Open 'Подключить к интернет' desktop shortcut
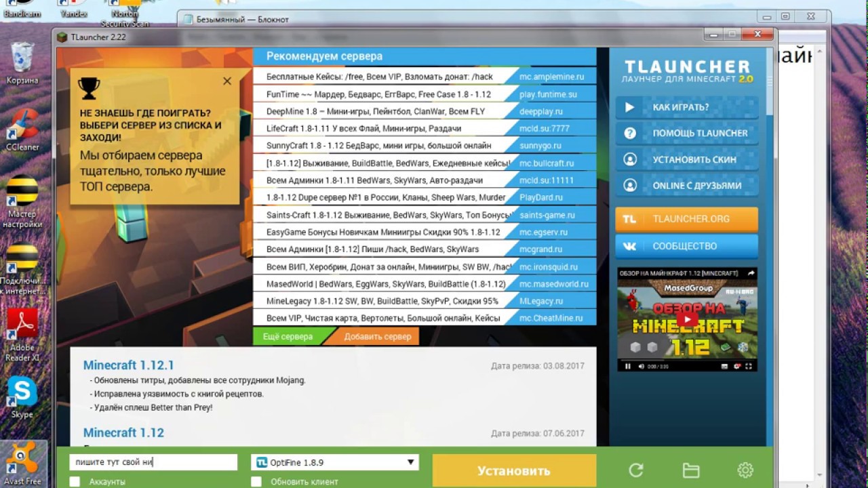This screenshot has width=868, height=488. [22, 268]
